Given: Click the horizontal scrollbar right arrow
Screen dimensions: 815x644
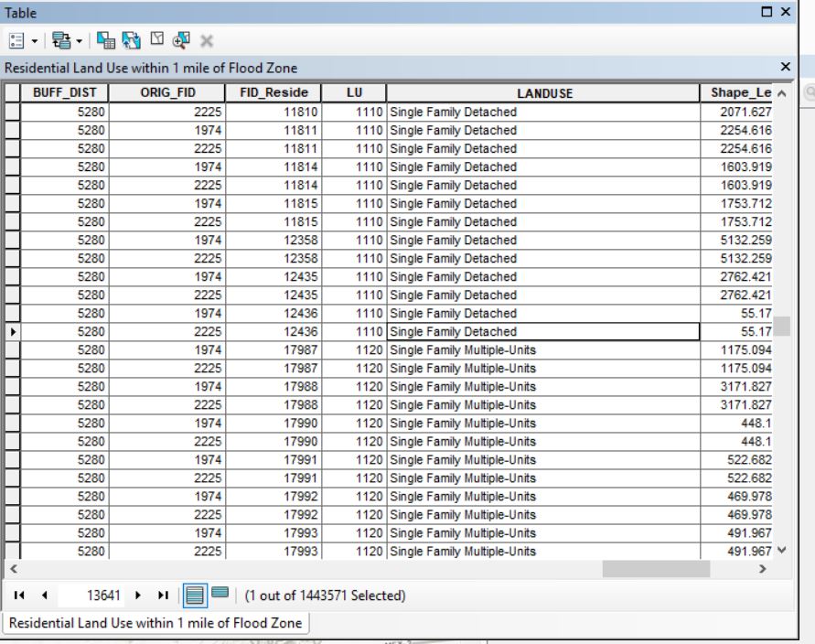Looking at the screenshot, I should pyautogui.click(x=762, y=569).
